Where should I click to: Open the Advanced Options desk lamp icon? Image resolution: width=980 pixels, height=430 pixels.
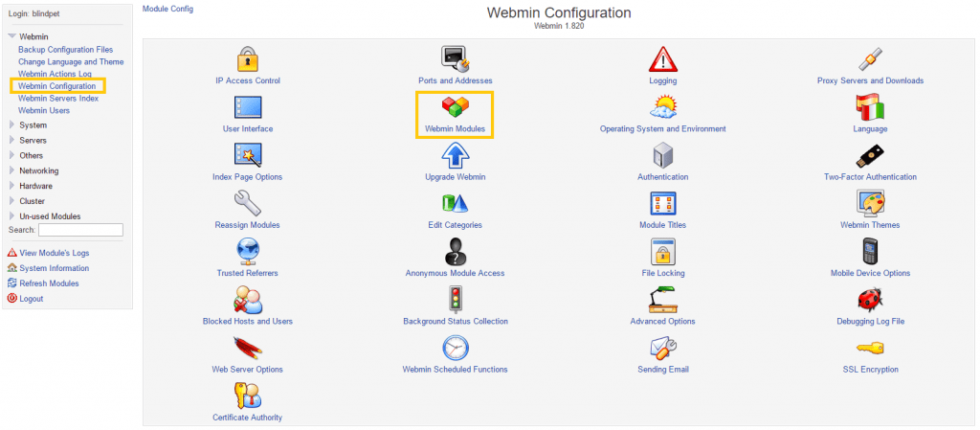point(662,300)
